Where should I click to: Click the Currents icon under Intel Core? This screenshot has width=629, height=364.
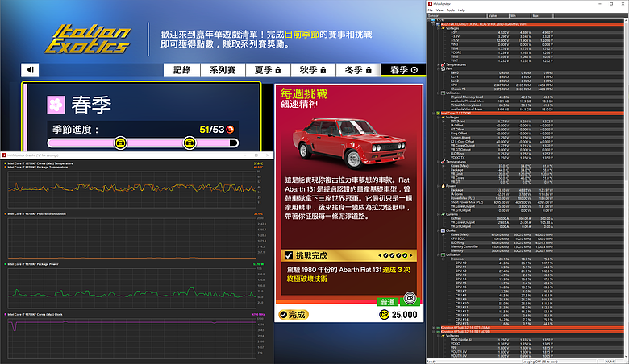tap(444, 214)
